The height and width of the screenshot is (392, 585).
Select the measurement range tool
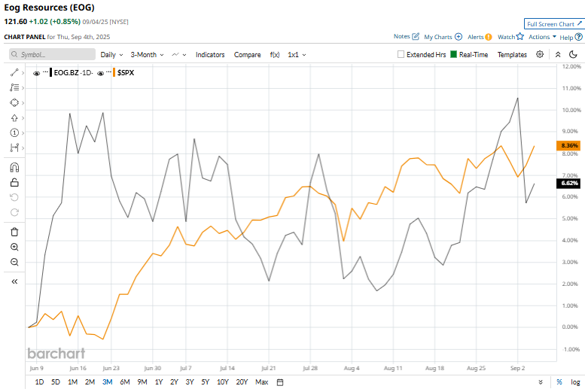(x=14, y=147)
